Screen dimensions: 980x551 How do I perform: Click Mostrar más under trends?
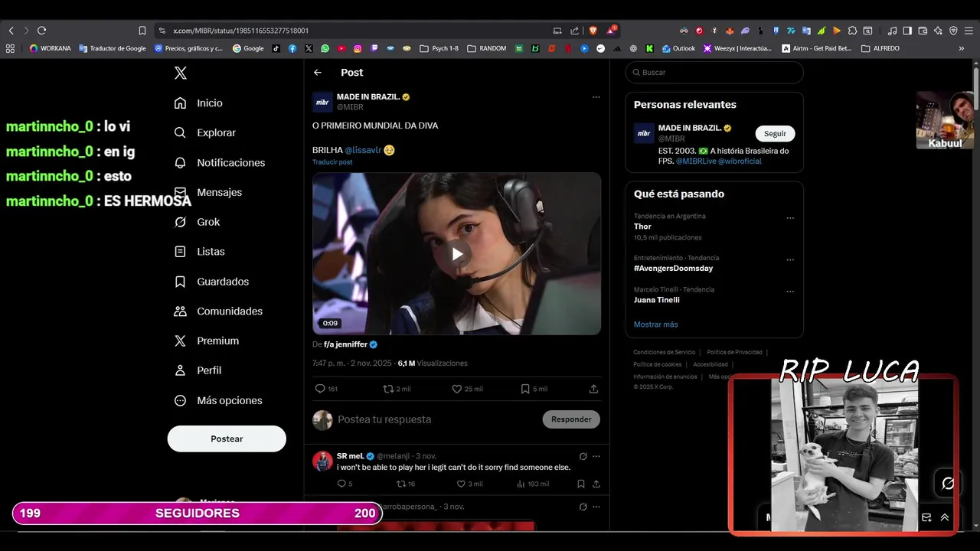click(x=655, y=324)
